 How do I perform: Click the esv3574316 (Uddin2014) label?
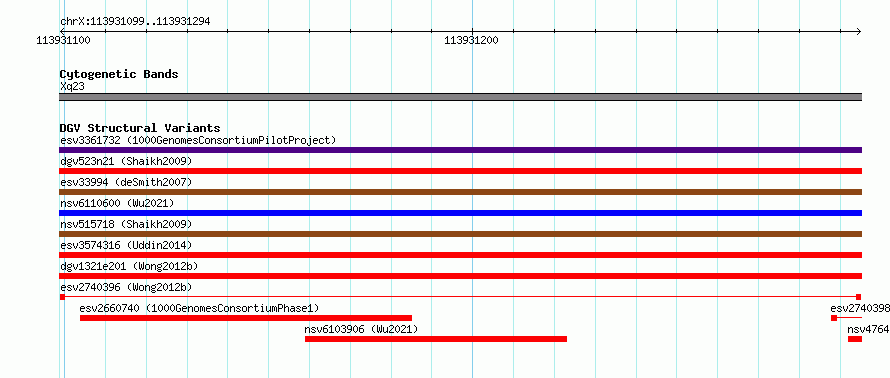pyautogui.click(x=126, y=245)
